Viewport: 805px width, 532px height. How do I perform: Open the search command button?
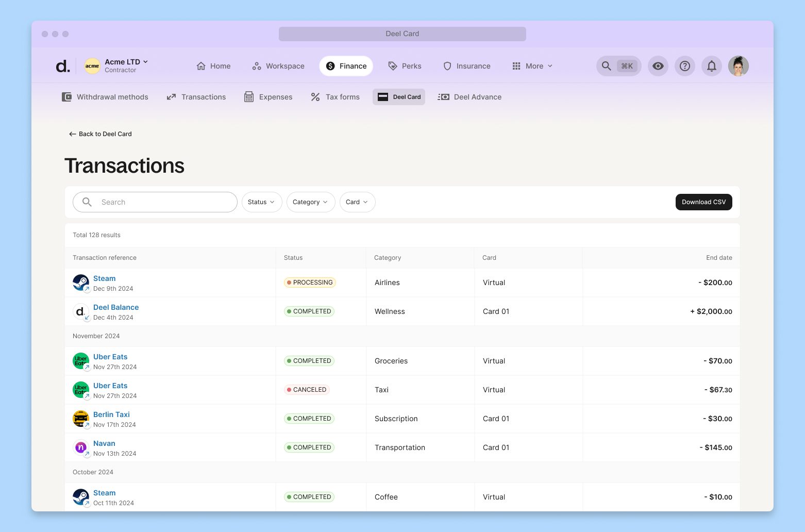click(x=618, y=66)
